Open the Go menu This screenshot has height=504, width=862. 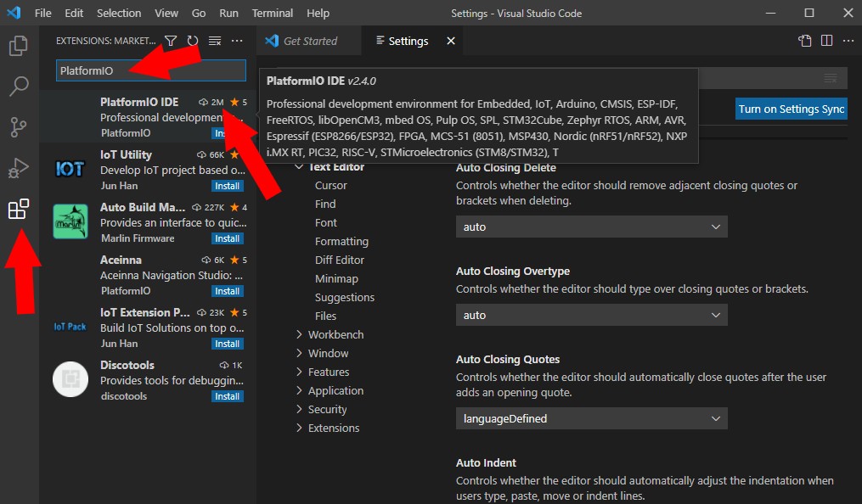(x=199, y=13)
